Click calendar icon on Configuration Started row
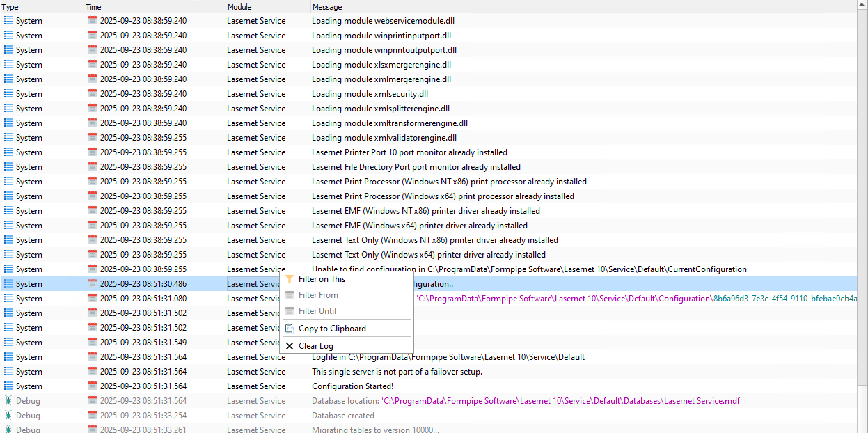 (93, 386)
